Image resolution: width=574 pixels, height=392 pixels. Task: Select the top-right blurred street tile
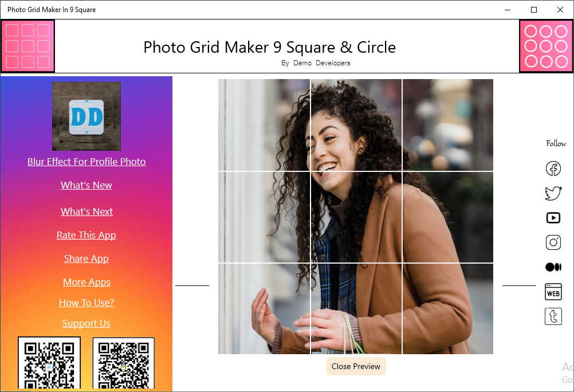pos(448,124)
